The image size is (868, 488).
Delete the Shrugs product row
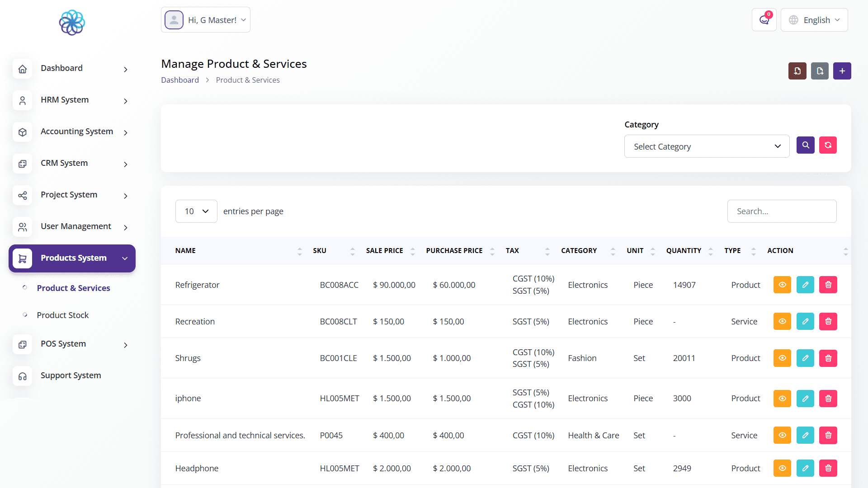pos(828,358)
